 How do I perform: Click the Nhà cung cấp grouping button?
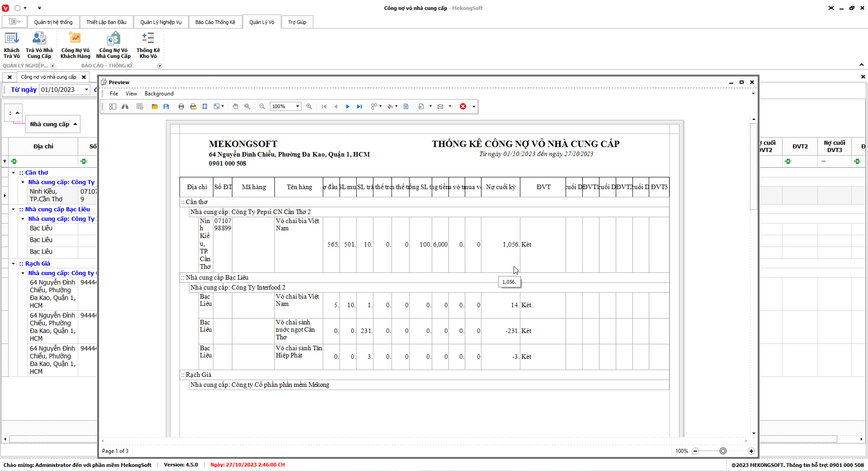coord(53,124)
